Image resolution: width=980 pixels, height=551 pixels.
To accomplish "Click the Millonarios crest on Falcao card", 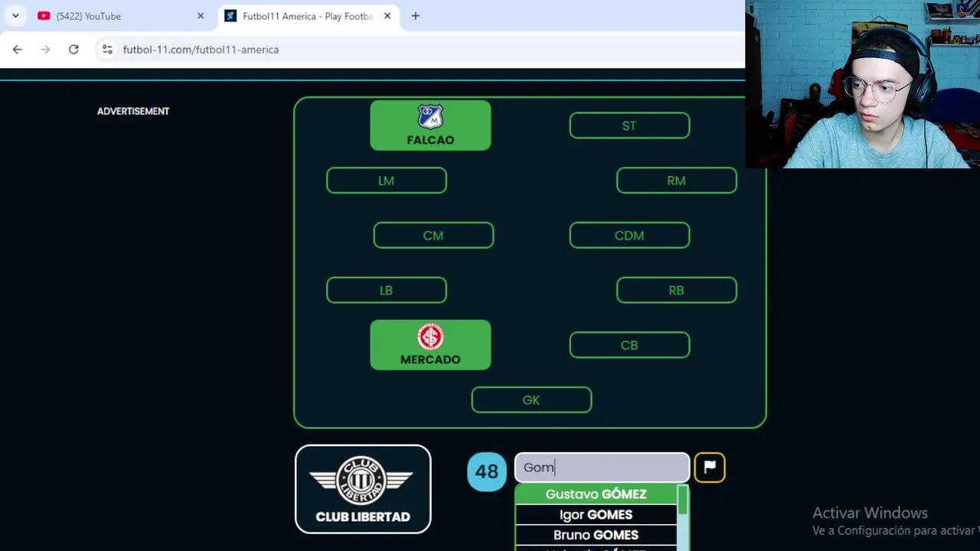I will [430, 117].
